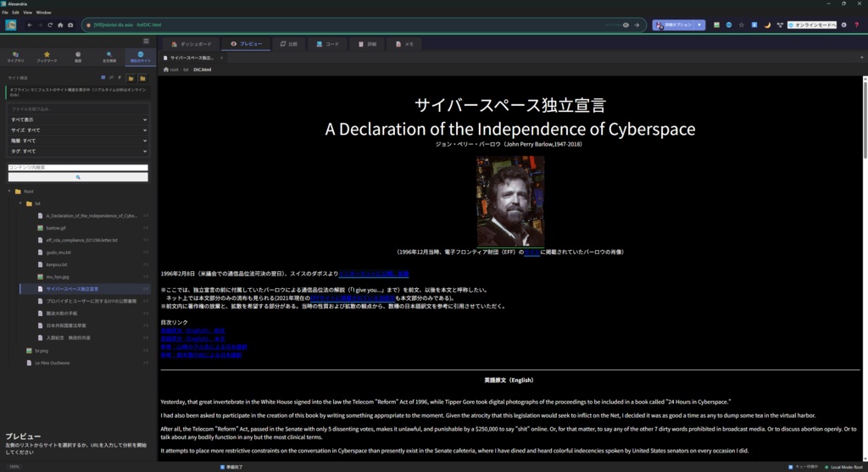Click the network graph icon in top toolbar
868x472 pixels.
click(780, 25)
